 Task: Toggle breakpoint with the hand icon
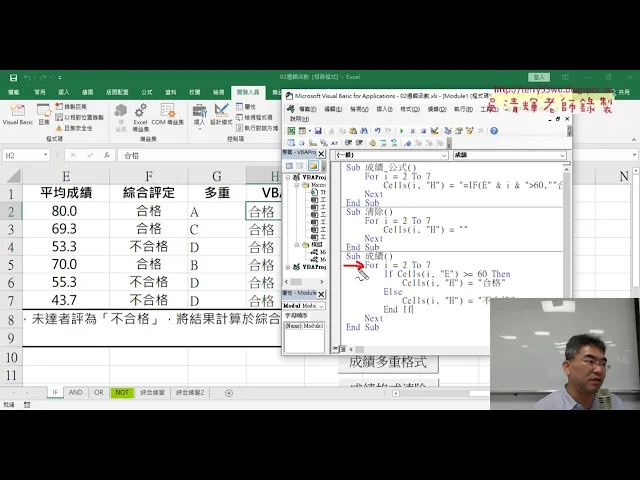[x=372, y=143]
